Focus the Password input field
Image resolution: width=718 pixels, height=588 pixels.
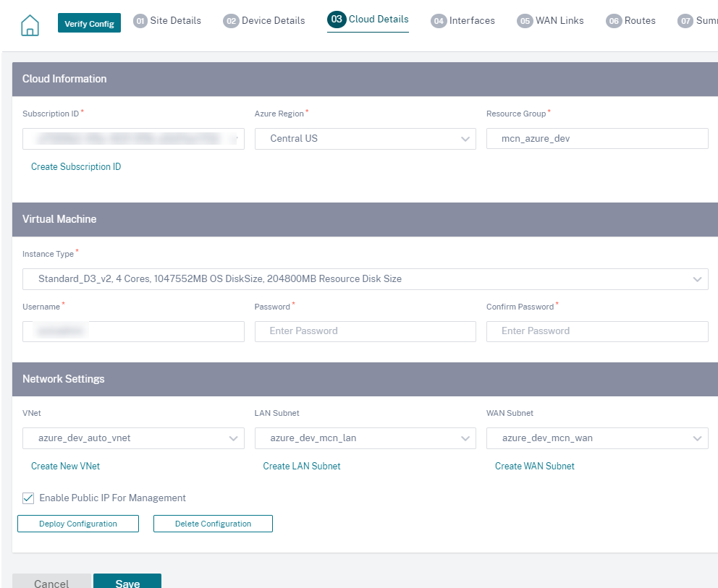tap(366, 331)
